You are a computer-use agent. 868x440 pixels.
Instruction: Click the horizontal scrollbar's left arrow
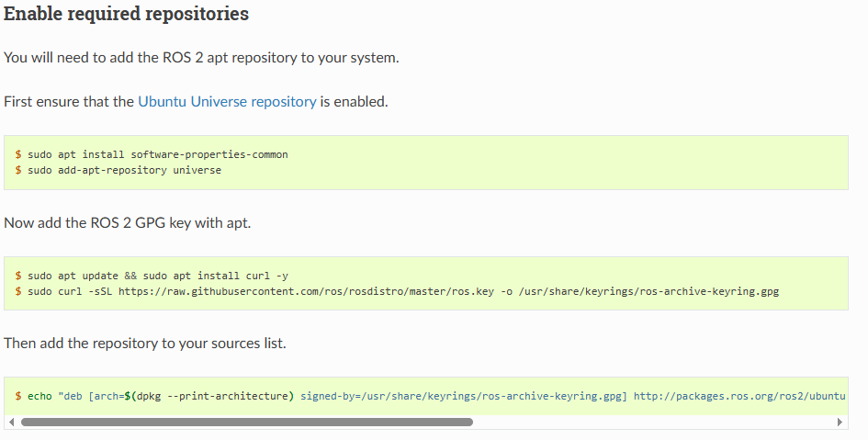(x=11, y=423)
